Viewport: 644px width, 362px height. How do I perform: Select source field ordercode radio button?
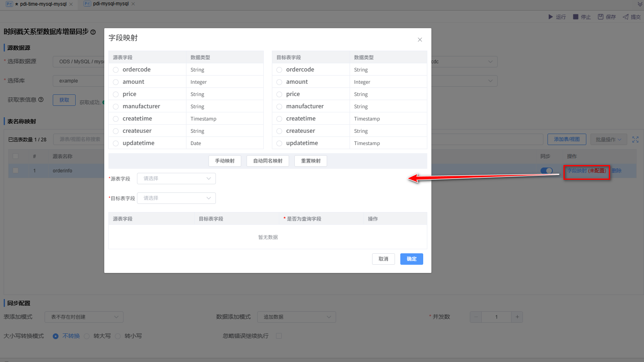pyautogui.click(x=116, y=70)
